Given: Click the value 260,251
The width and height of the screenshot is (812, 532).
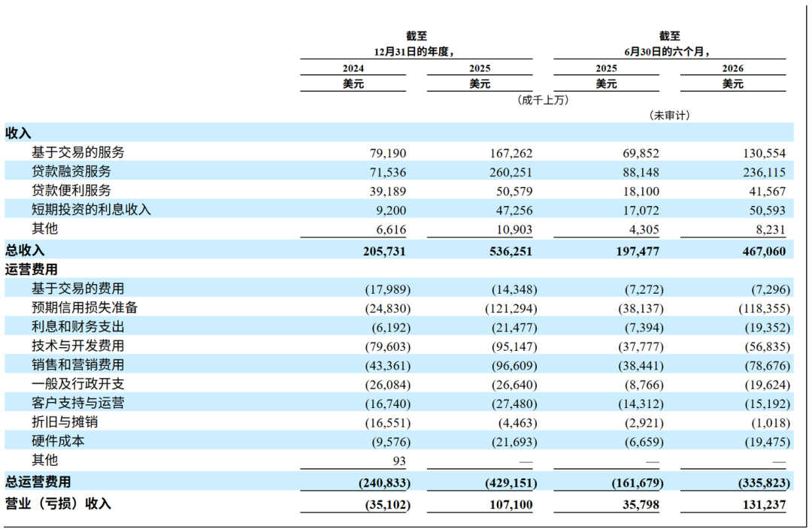Looking at the screenshot, I should point(511,172).
